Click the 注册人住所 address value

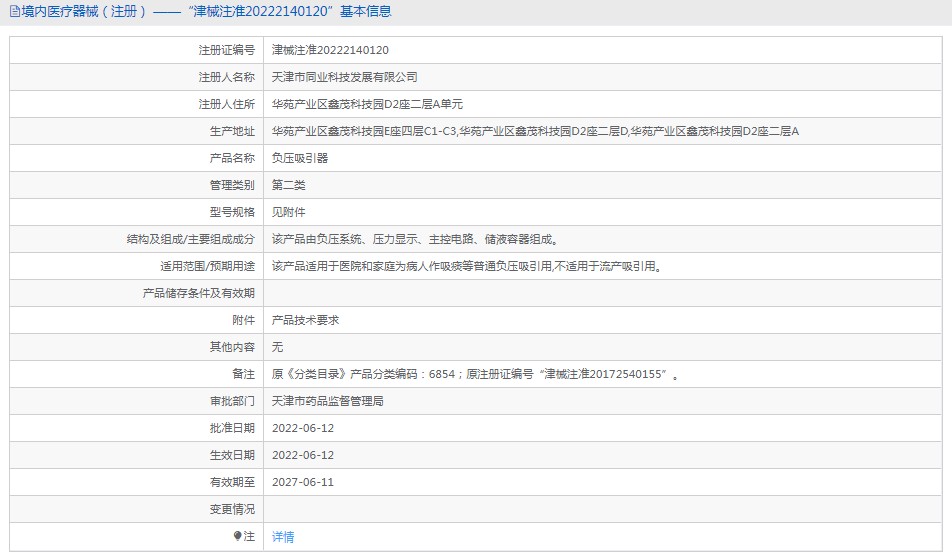[367, 104]
